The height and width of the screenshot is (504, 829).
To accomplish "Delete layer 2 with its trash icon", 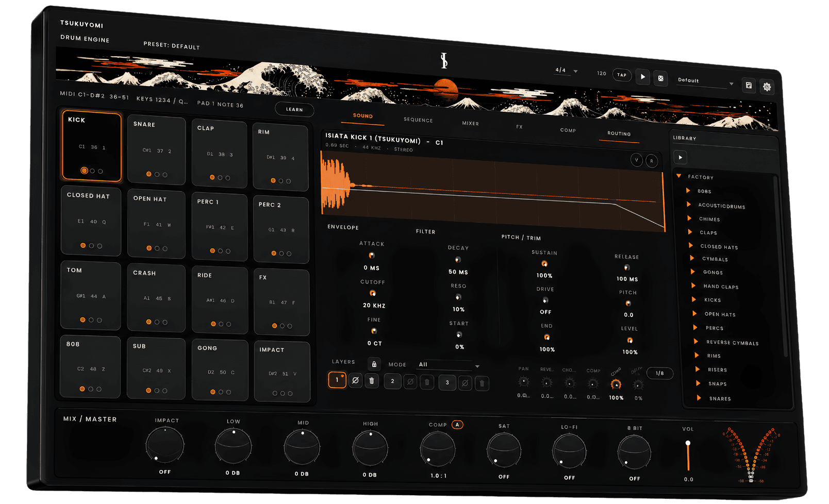I will point(427,382).
